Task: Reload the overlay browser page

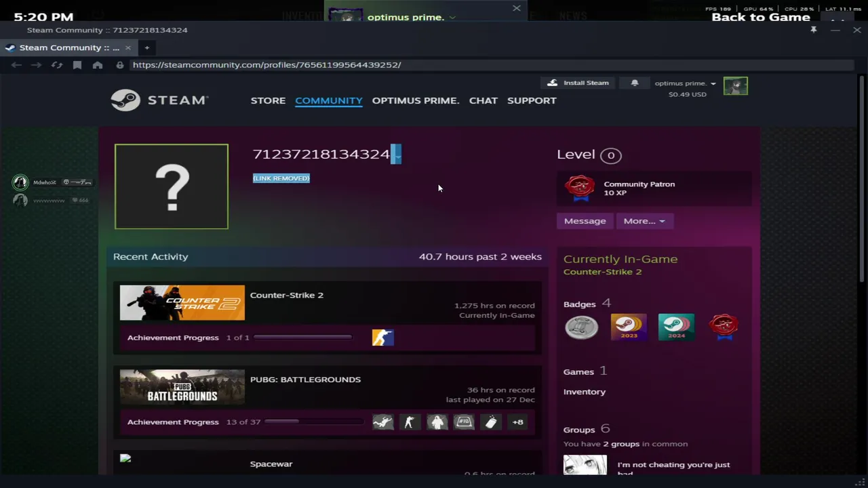Action: (x=57, y=65)
